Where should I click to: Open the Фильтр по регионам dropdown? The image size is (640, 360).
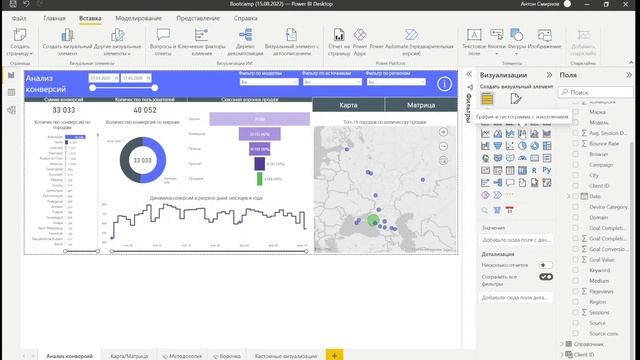click(x=396, y=82)
